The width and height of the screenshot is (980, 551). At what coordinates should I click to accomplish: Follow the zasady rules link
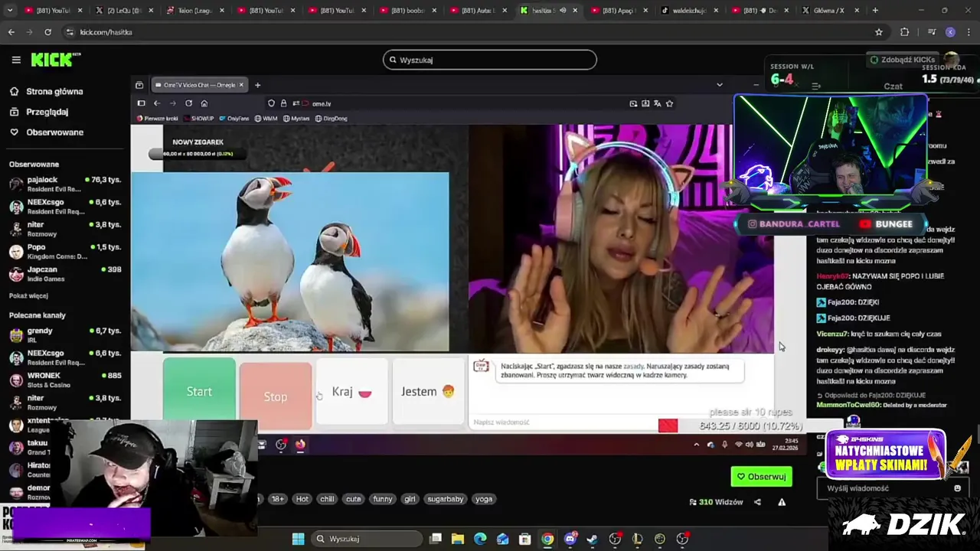click(634, 367)
